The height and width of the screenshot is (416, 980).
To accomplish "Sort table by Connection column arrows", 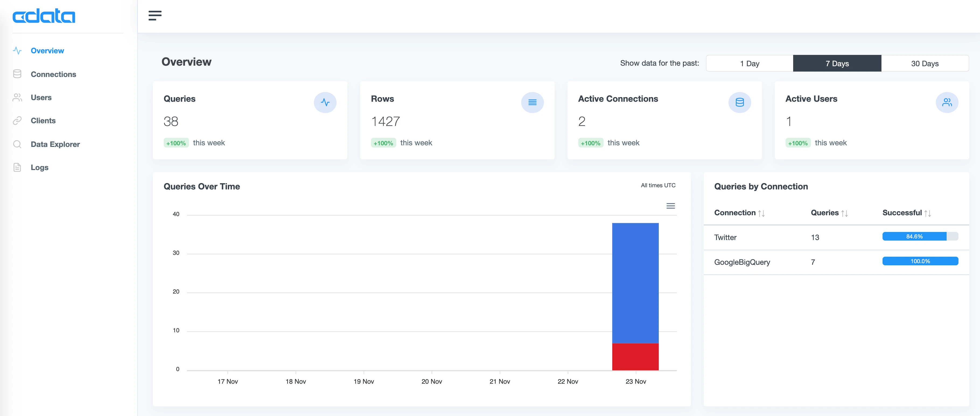I will point(761,213).
